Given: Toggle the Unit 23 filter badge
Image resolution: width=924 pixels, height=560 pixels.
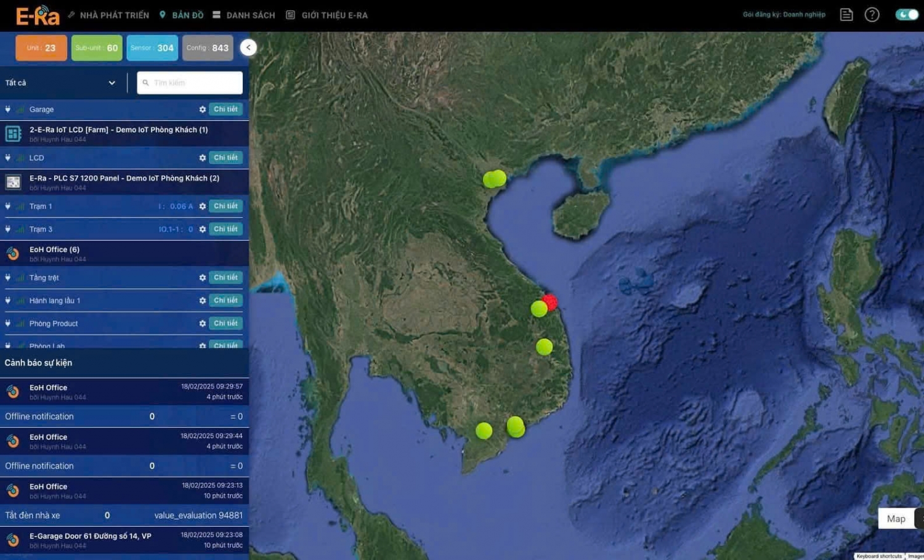Looking at the screenshot, I should [x=41, y=48].
